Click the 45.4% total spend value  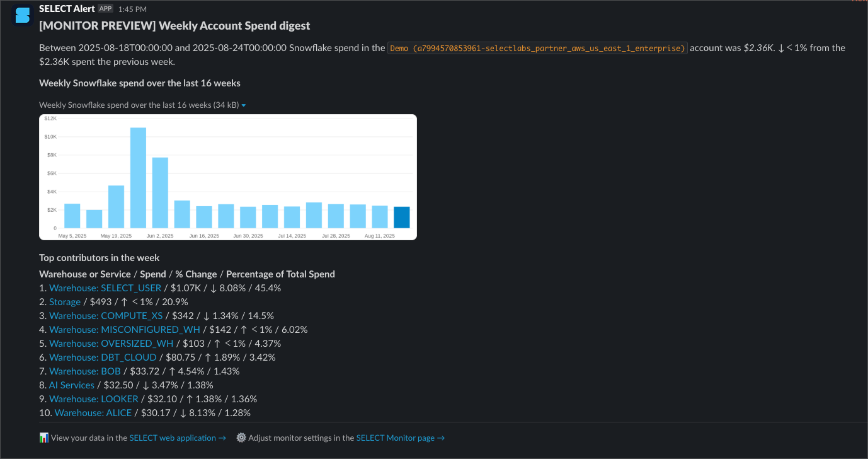[x=268, y=288]
